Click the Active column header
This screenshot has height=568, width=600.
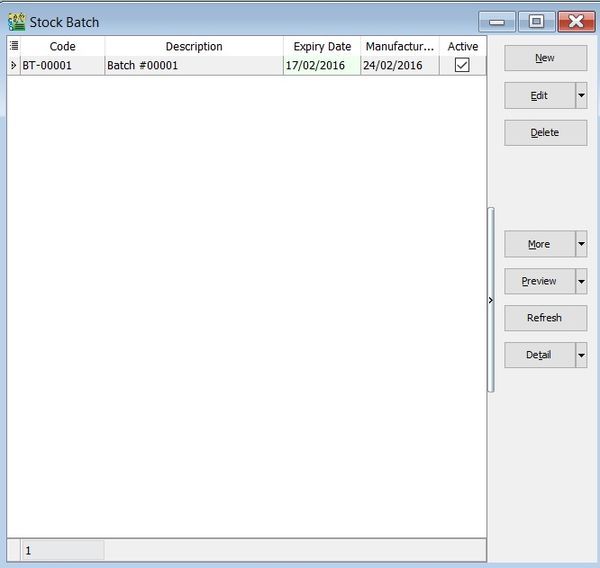tap(462, 47)
